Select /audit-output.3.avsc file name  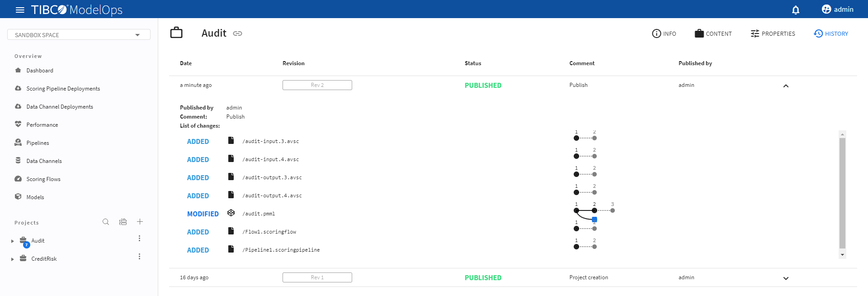[272, 177]
